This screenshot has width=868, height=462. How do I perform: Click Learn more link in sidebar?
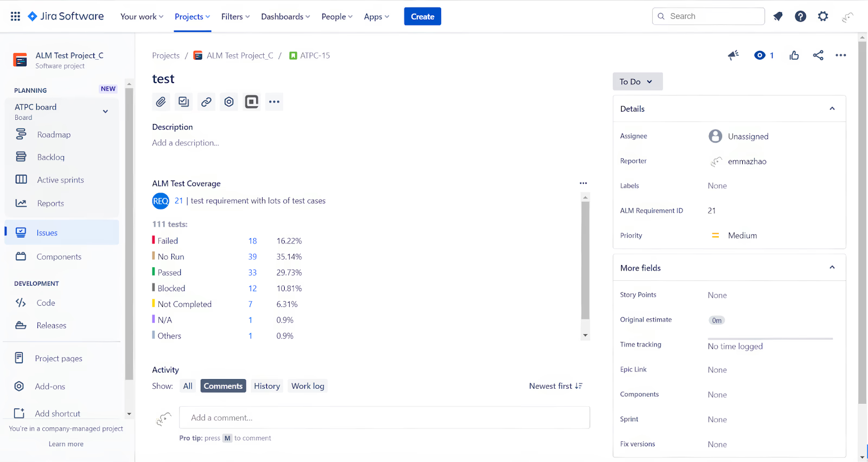tap(66, 444)
